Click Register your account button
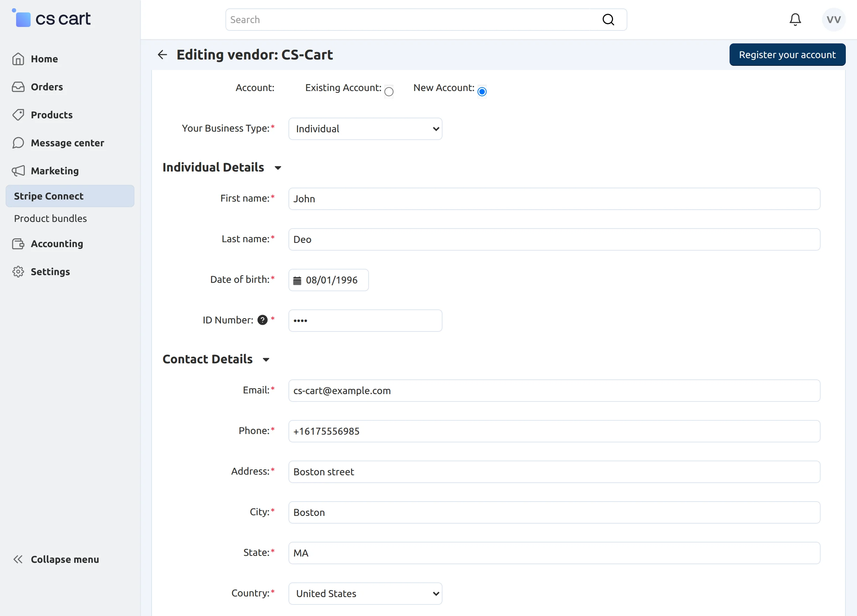Viewport: 857px width, 616px height. pos(787,55)
